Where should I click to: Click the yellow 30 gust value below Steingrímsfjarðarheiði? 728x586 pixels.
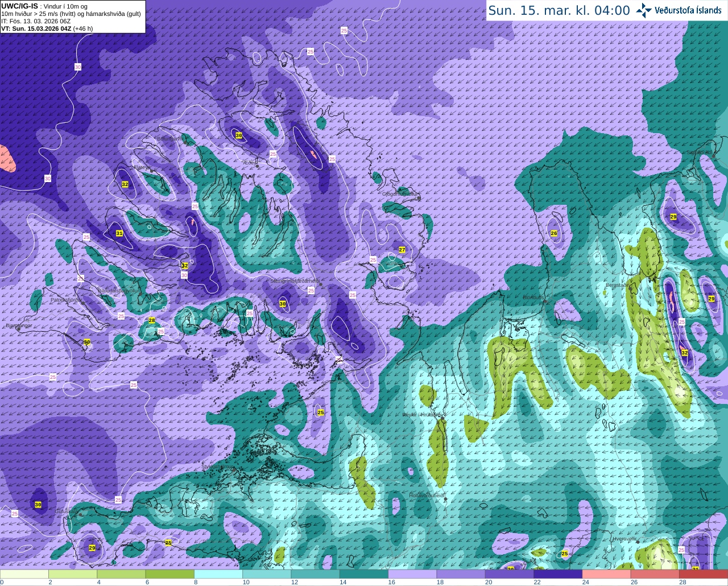[283, 304]
